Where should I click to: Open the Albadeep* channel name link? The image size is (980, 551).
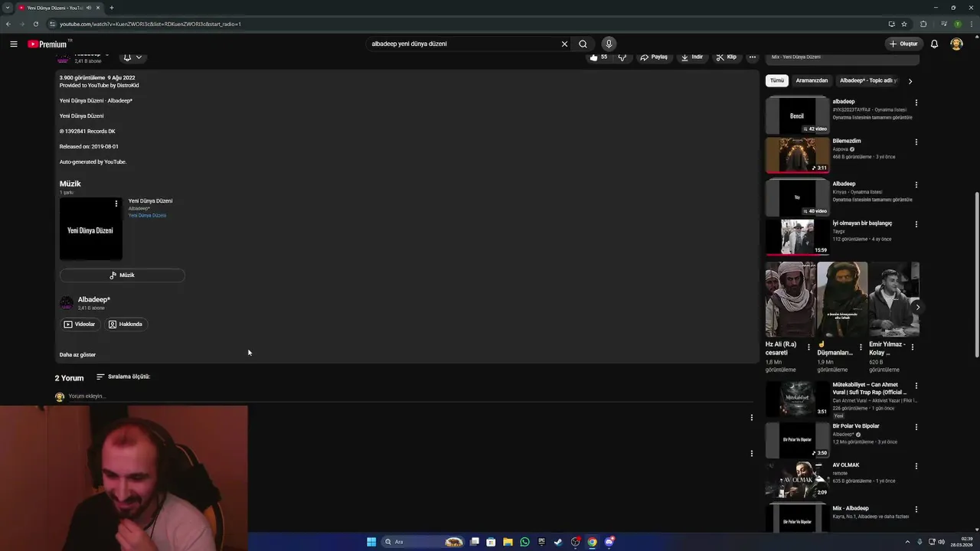point(93,299)
